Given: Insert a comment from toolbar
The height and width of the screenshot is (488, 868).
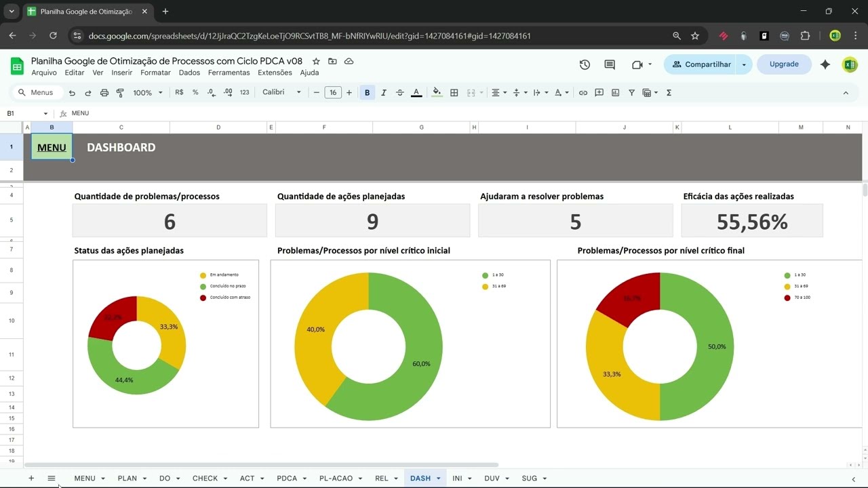Looking at the screenshot, I should [x=599, y=93].
